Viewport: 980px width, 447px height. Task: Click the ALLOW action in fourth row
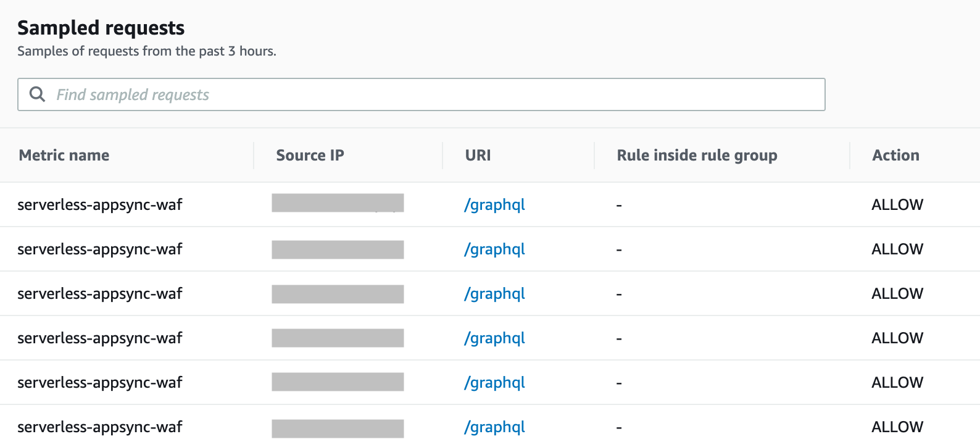897,338
